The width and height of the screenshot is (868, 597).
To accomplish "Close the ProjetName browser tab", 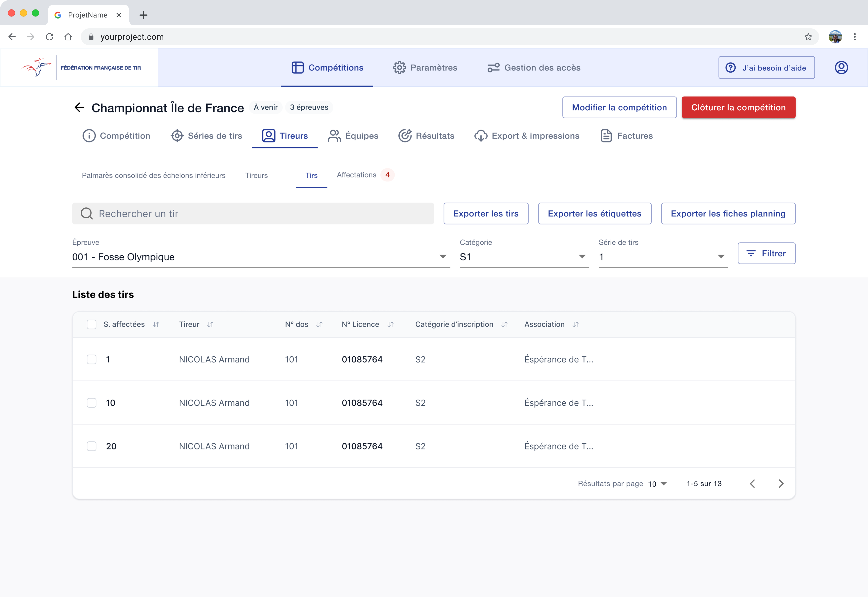I will (x=119, y=15).
